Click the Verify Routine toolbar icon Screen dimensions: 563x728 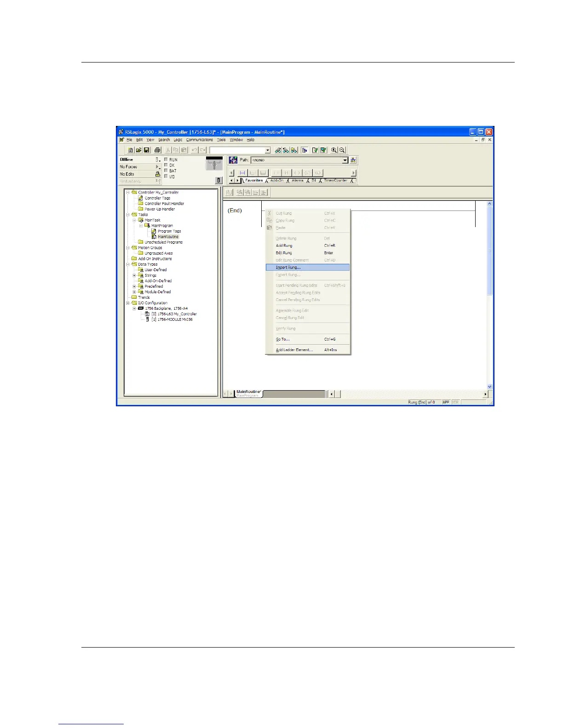(x=315, y=150)
